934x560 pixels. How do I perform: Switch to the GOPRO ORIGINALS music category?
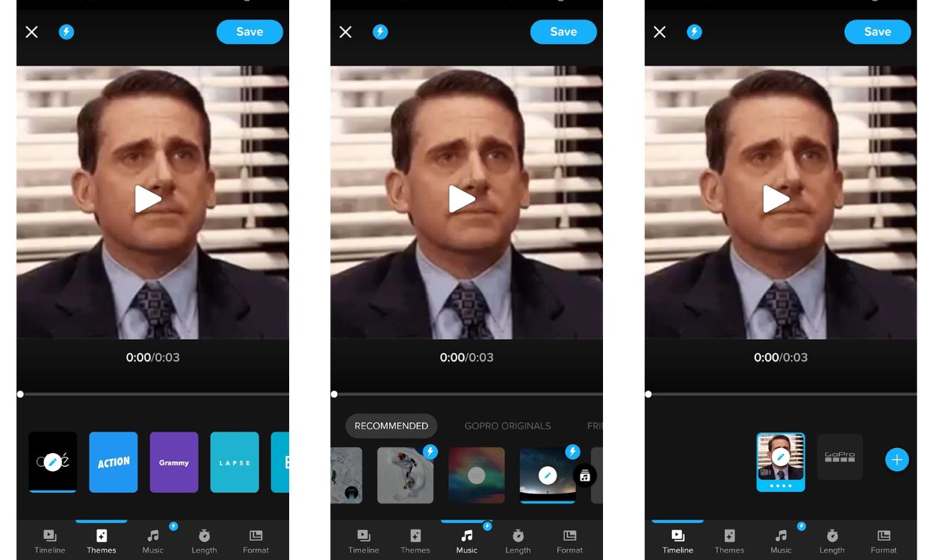coord(507,426)
